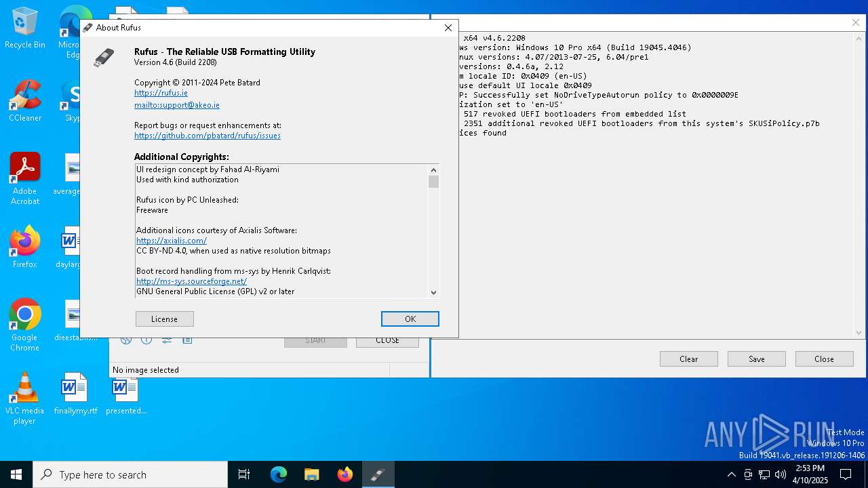This screenshot has width=868, height=488.
Task: Click the Save button in log window
Action: [x=757, y=359]
